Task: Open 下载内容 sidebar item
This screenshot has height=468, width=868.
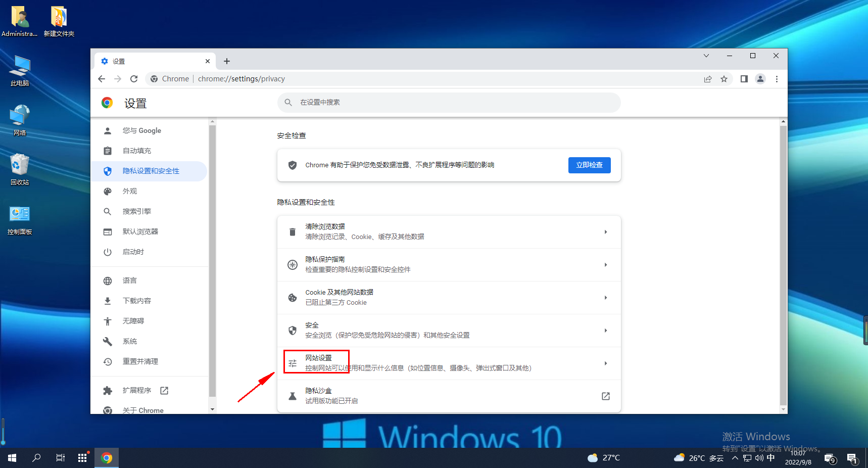Action: coord(136,301)
